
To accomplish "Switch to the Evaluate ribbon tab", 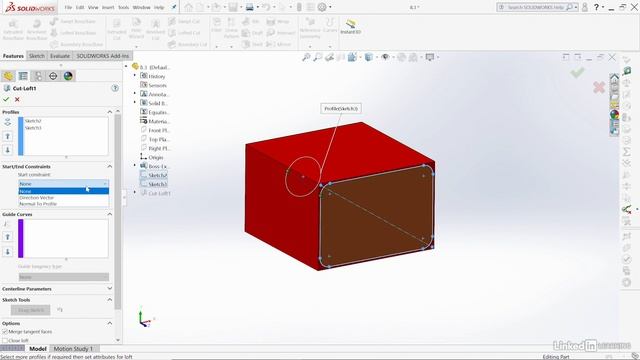I will tap(60, 56).
